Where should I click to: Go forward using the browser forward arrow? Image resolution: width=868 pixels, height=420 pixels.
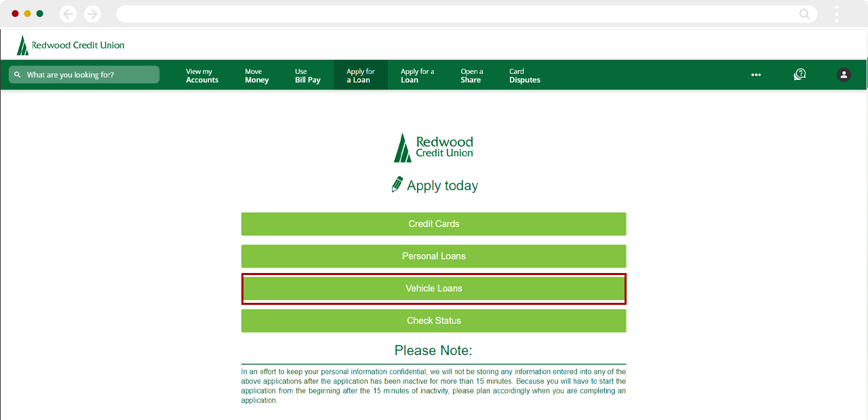click(92, 14)
